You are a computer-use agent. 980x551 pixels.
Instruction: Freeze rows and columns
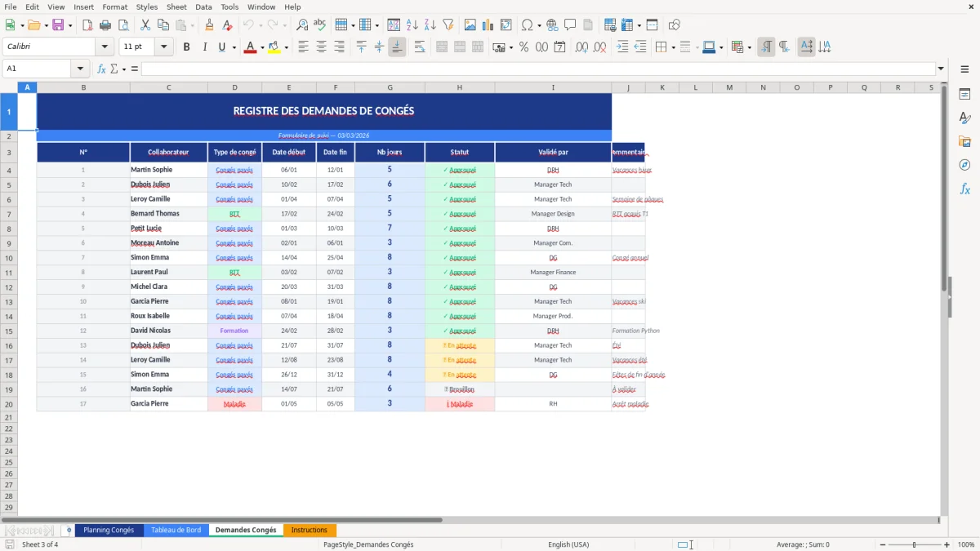point(627,24)
